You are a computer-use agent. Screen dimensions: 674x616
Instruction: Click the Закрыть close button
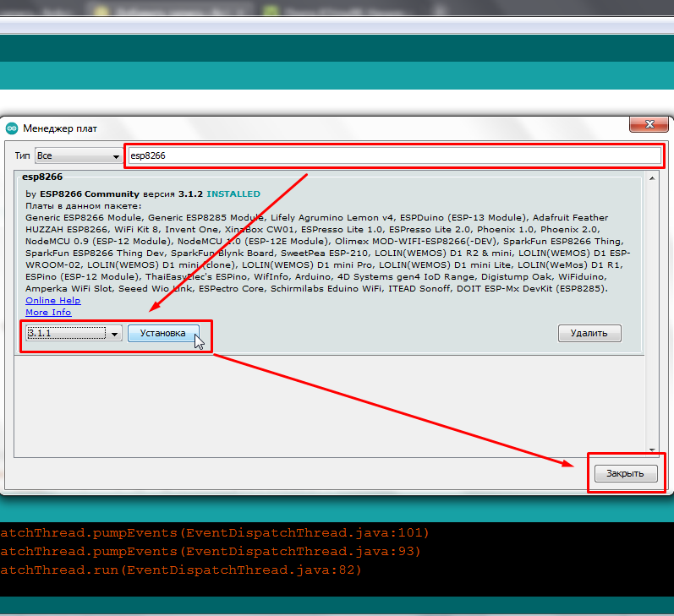pos(626,473)
